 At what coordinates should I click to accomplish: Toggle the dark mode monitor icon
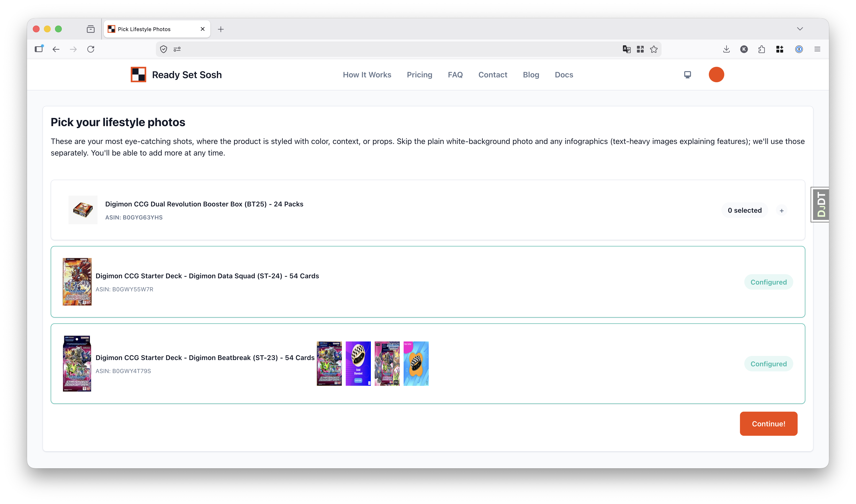point(687,75)
